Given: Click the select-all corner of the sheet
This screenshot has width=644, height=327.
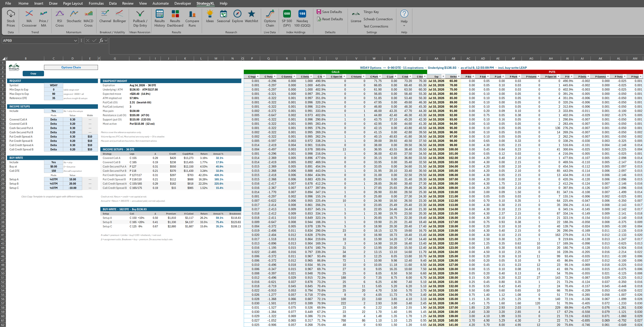Looking at the screenshot, I should [x=4, y=59].
